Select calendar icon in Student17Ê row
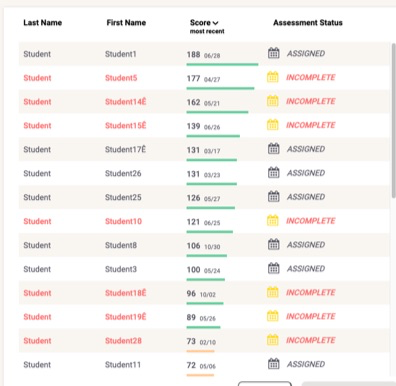Screen dimensions: 396x386 click(274, 149)
